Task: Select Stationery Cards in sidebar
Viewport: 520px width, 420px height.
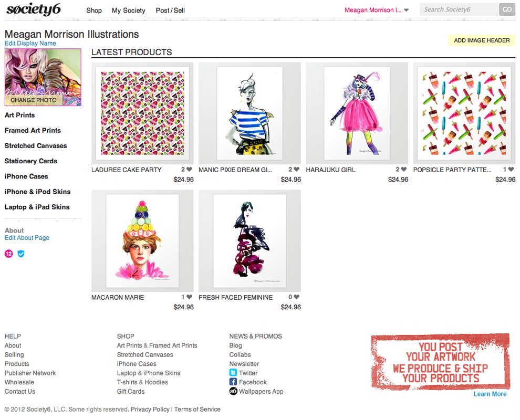Action: click(31, 161)
